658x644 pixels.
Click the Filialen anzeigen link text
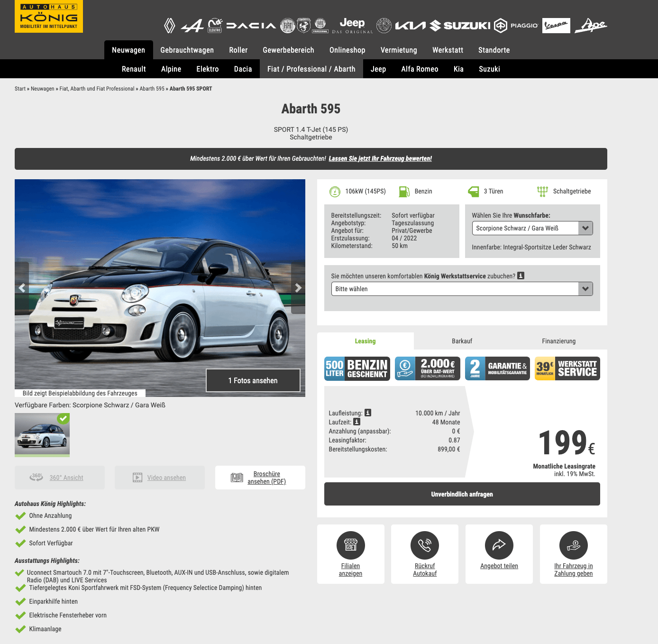coord(351,570)
